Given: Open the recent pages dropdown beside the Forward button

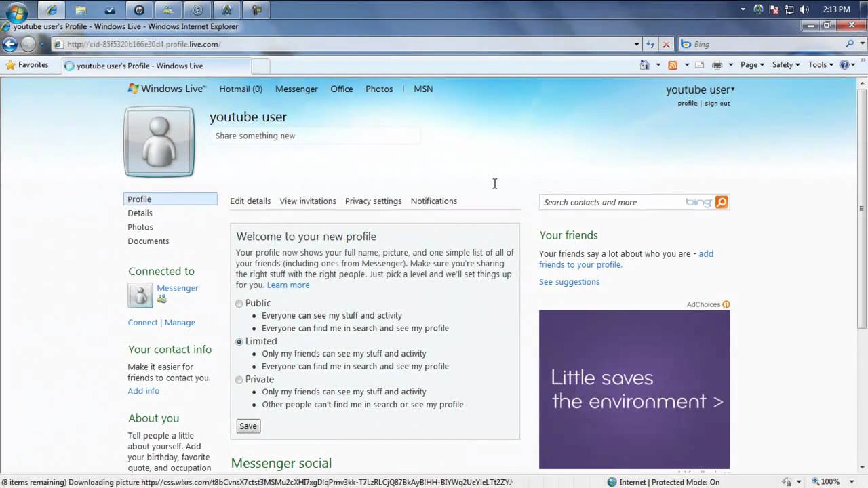Looking at the screenshot, I should pyautogui.click(x=41, y=44).
